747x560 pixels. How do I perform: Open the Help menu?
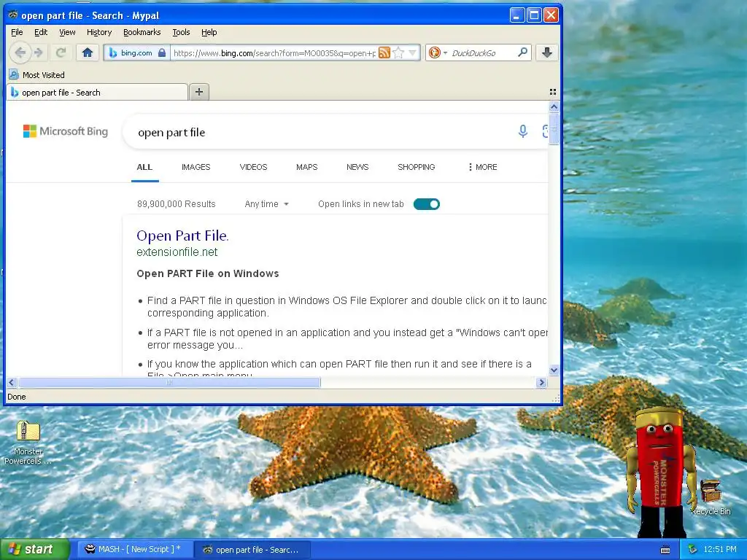209,32
